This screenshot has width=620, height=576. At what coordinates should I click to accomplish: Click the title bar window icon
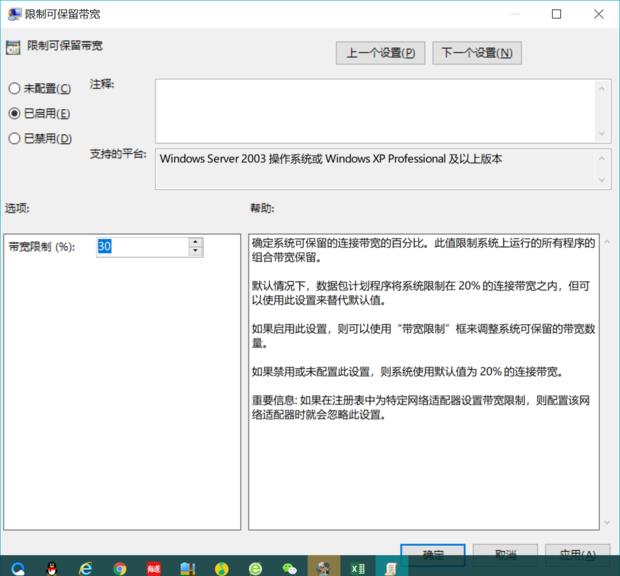pyautogui.click(x=15, y=14)
